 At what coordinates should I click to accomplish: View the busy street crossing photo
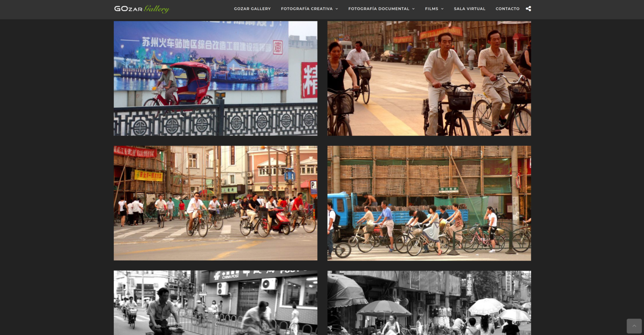click(215, 203)
